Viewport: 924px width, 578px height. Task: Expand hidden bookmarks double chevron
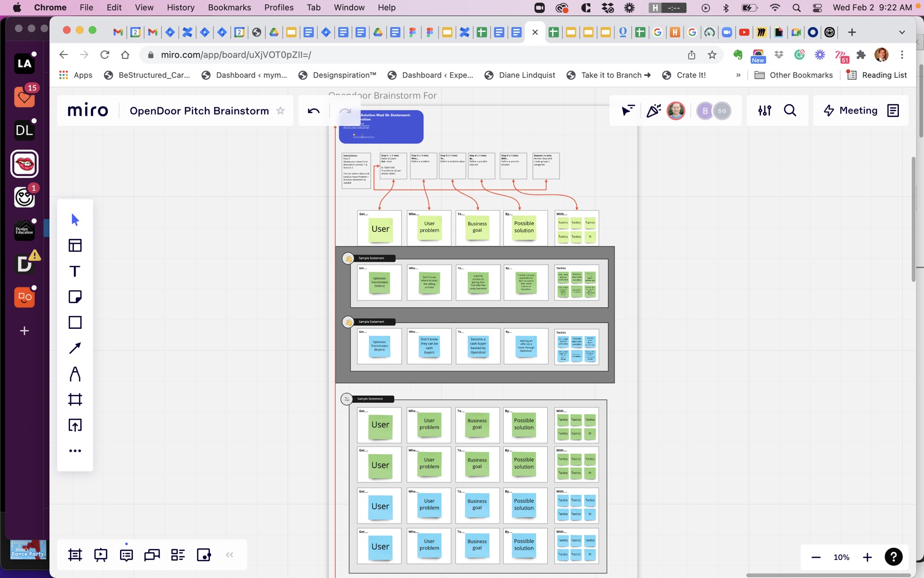[738, 75]
